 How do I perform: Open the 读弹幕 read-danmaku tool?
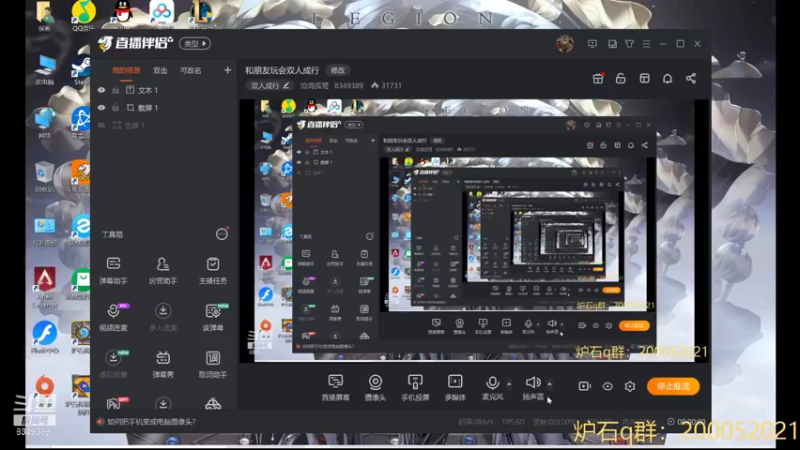(213, 317)
